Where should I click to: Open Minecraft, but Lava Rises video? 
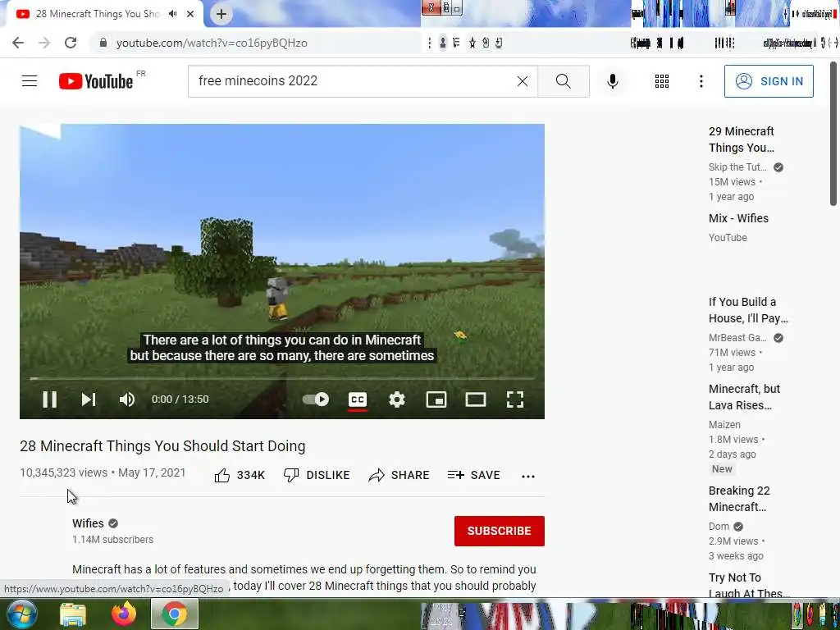[x=744, y=397]
